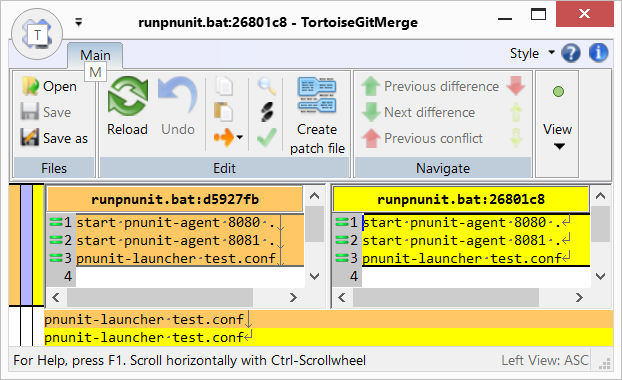The height and width of the screenshot is (380, 622).
Task: Click the Undo button
Action: pos(178,107)
